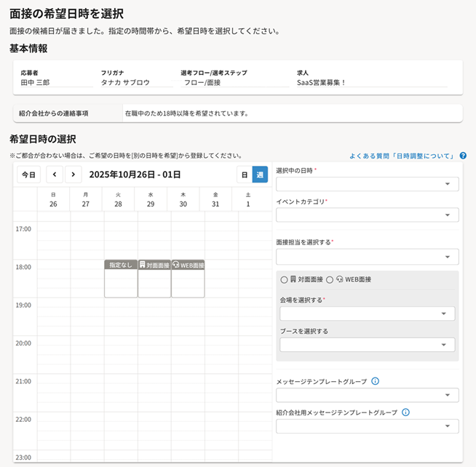The image size is (476, 467).
Task: Select the WEB面接 slot on Thursday
Action: pos(188,279)
